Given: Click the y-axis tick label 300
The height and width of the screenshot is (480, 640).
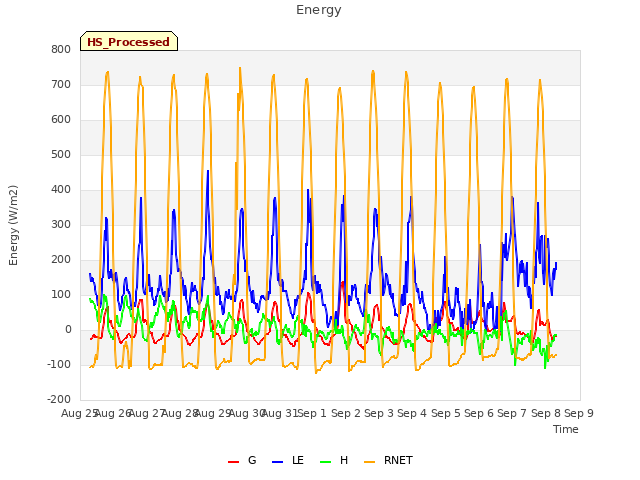Looking at the screenshot, I should [x=61, y=224].
